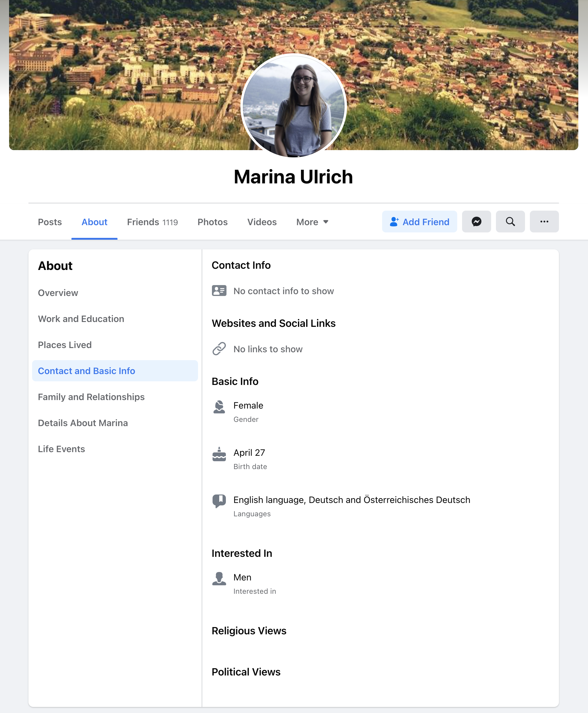
Task: Click the contact card icon
Action: pyautogui.click(x=219, y=291)
